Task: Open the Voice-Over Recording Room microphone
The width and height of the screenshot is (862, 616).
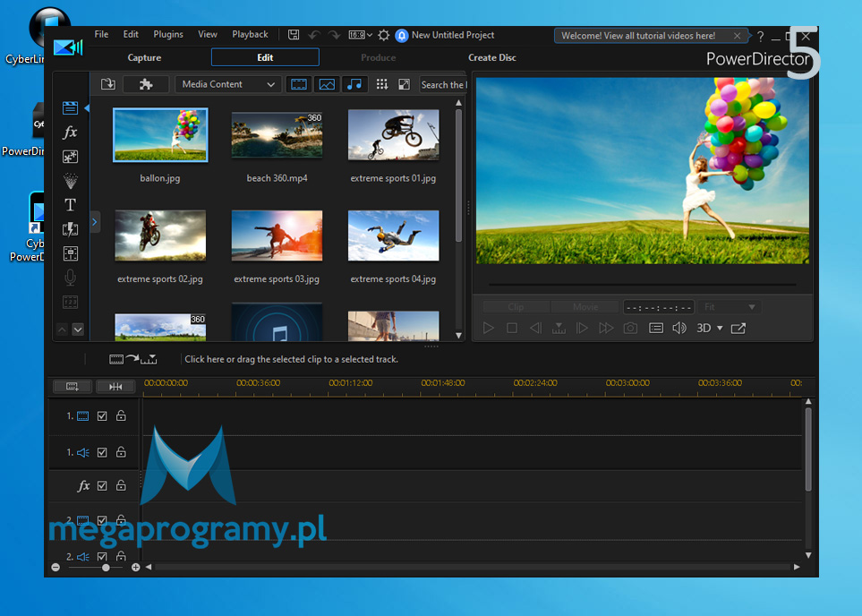Action: 71,278
